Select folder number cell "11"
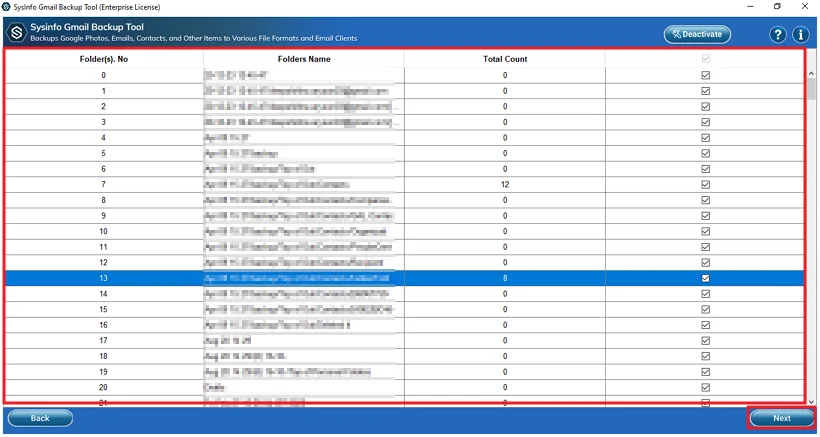 104,247
